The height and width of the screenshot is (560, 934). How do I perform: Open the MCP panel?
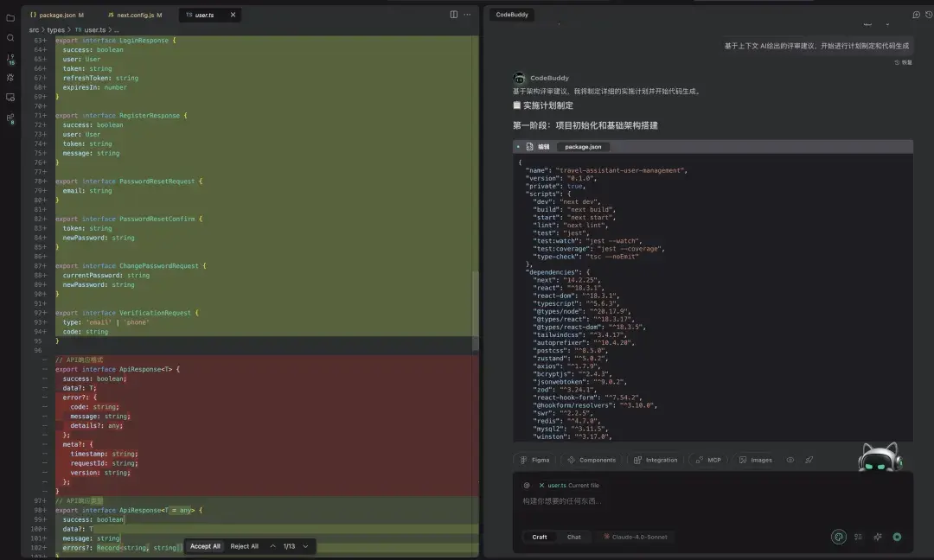[709, 459]
